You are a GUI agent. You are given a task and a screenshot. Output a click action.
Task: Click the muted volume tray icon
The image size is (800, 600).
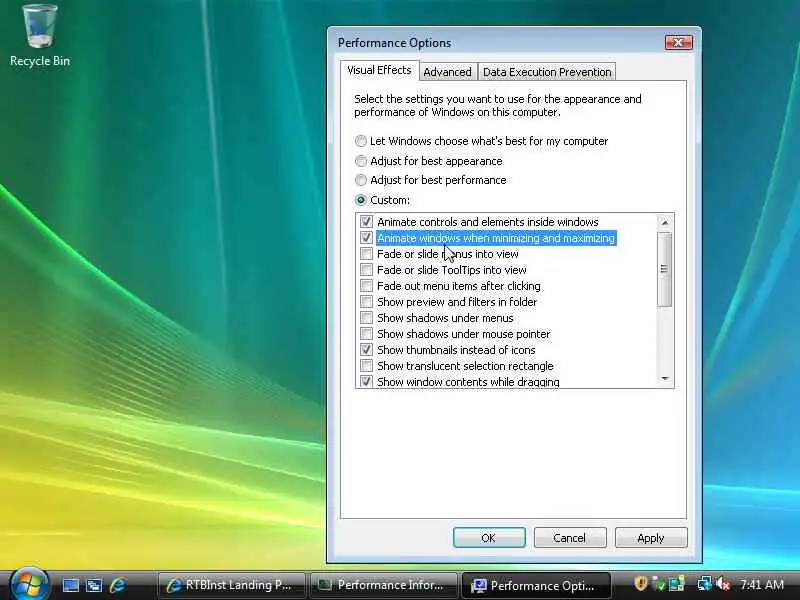pos(723,584)
